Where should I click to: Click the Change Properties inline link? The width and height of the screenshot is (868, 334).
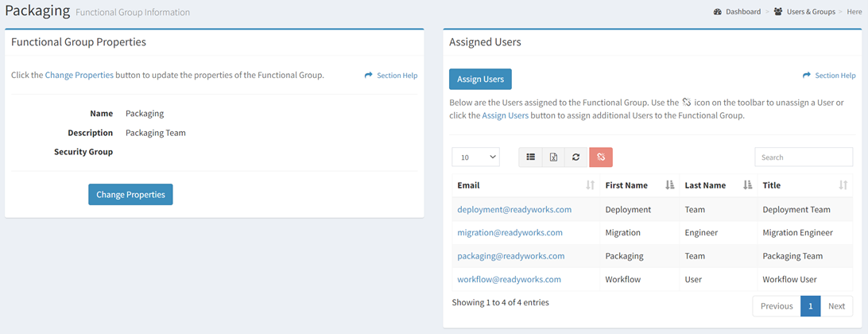(79, 76)
